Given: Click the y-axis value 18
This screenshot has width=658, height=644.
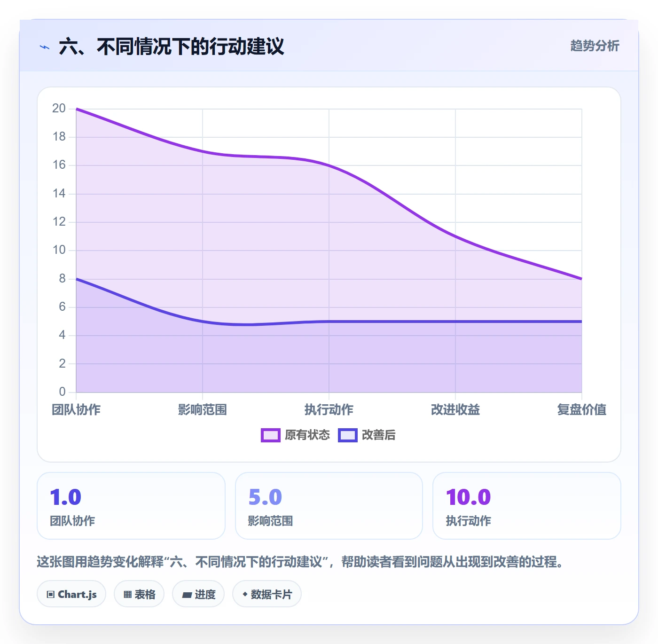Looking at the screenshot, I should tap(59, 137).
